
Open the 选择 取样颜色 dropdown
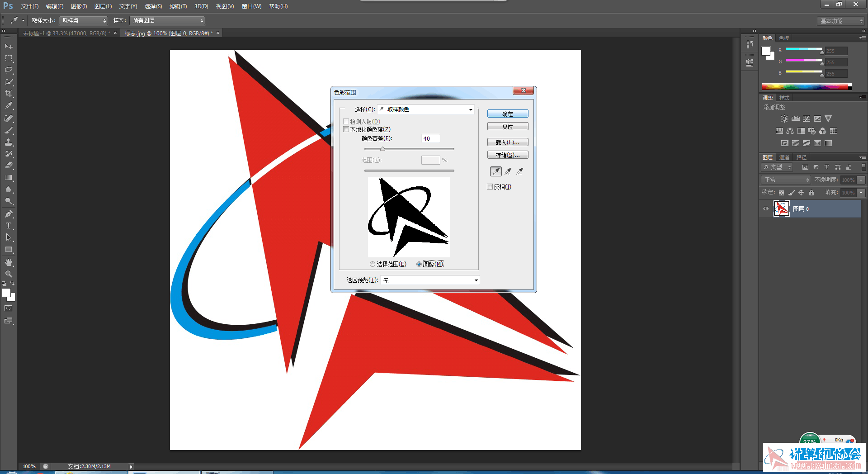[x=426, y=109]
